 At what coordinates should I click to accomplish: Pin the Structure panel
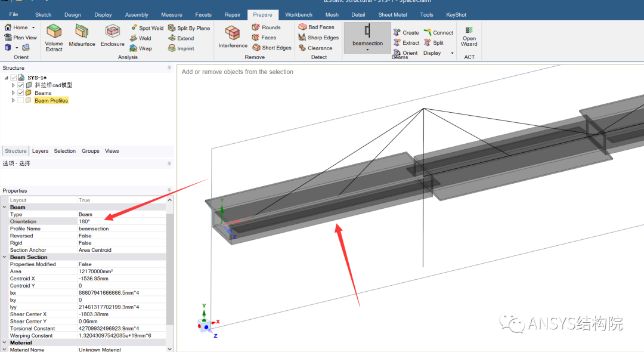click(169, 68)
